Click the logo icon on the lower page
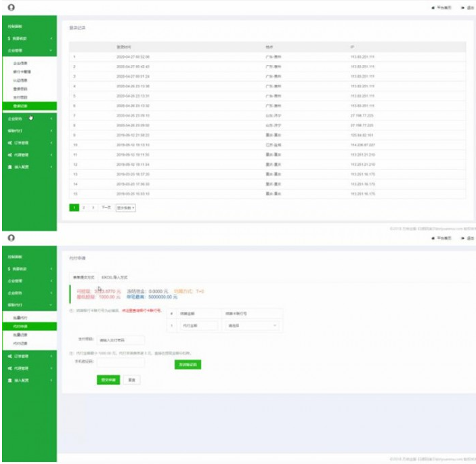The width and height of the screenshot is (476, 464). (x=12, y=238)
